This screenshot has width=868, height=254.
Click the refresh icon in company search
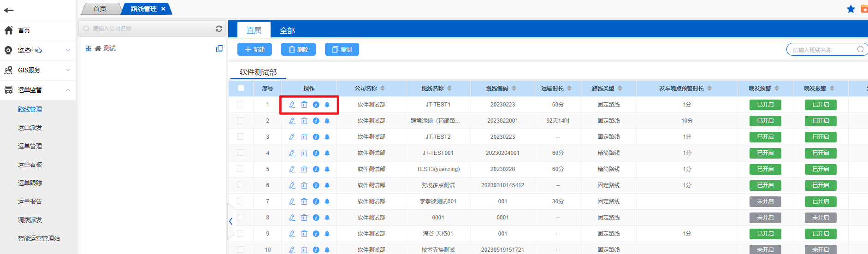[x=219, y=29]
